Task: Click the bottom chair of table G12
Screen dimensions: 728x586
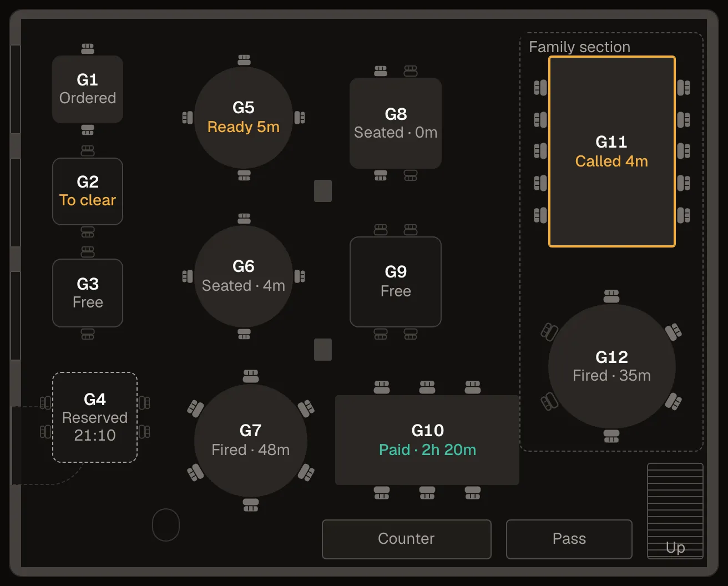Action: click(x=611, y=436)
